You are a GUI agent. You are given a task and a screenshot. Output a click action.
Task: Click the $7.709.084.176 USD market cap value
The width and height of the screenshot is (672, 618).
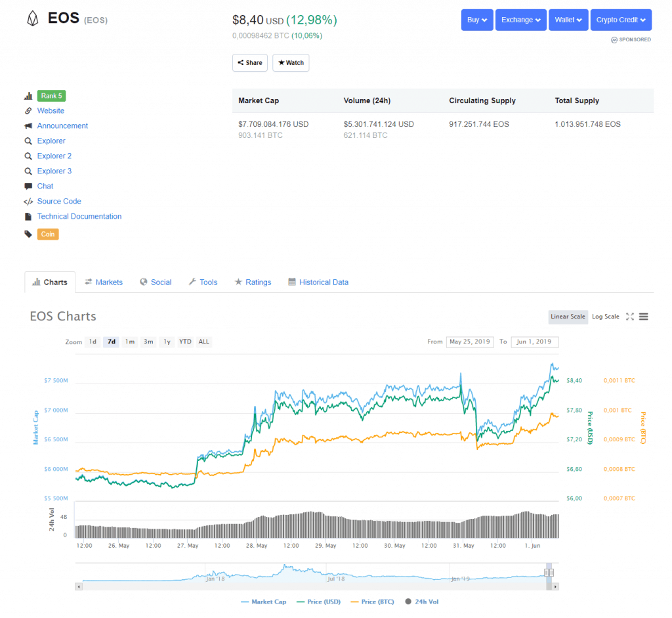tap(274, 124)
